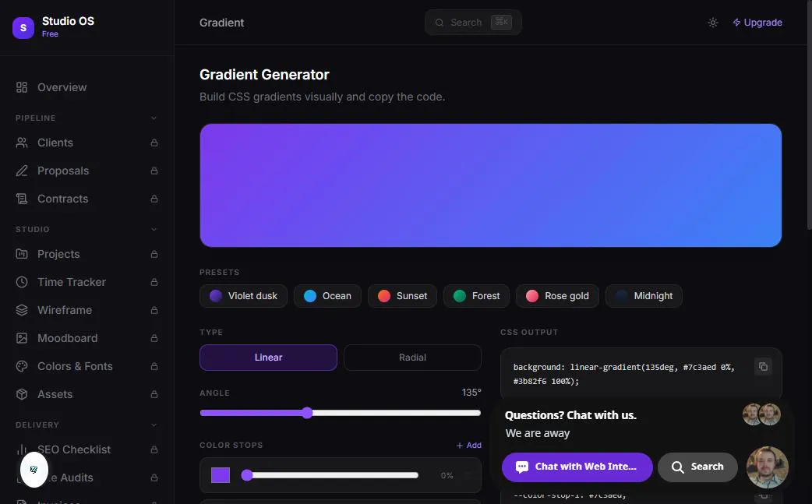This screenshot has height=504, width=812.
Task: Open the first color stop swatch
Action: tap(221, 475)
